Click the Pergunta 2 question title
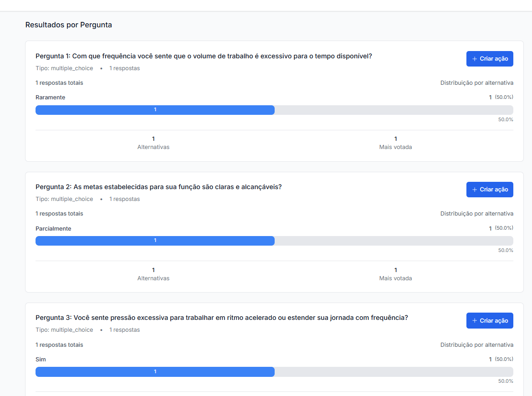Viewport: 532px width, 396px height. 159,187
